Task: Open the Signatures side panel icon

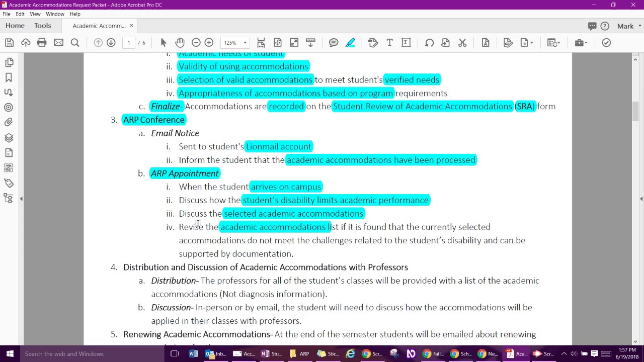Action: pos(9,93)
